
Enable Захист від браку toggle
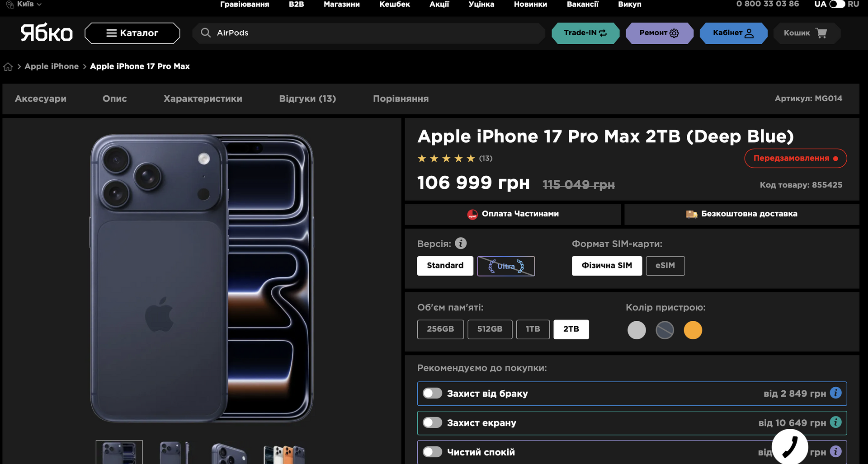432,394
